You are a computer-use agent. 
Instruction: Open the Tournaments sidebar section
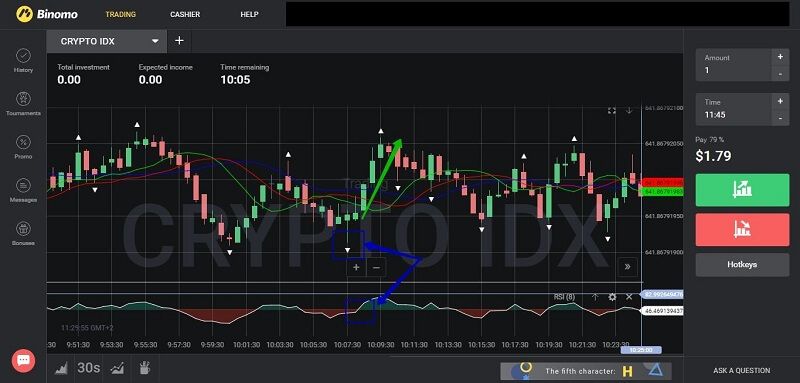point(23,104)
